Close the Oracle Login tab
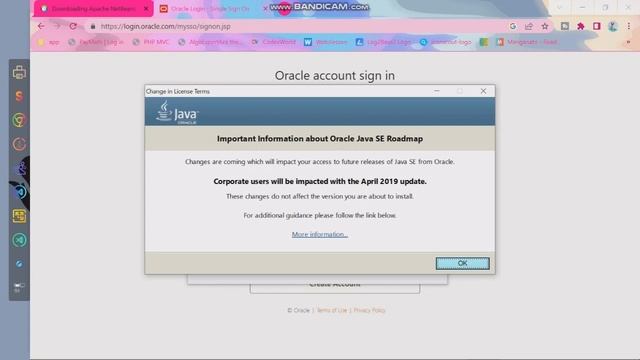640x360 pixels. (x=265, y=9)
